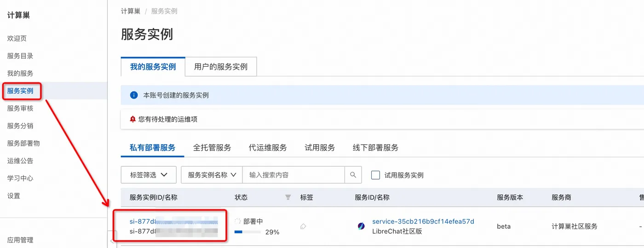This screenshot has height=248, width=644.
Task: Click the 部署中 loading spinner icon
Action: pyautogui.click(x=238, y=221)
